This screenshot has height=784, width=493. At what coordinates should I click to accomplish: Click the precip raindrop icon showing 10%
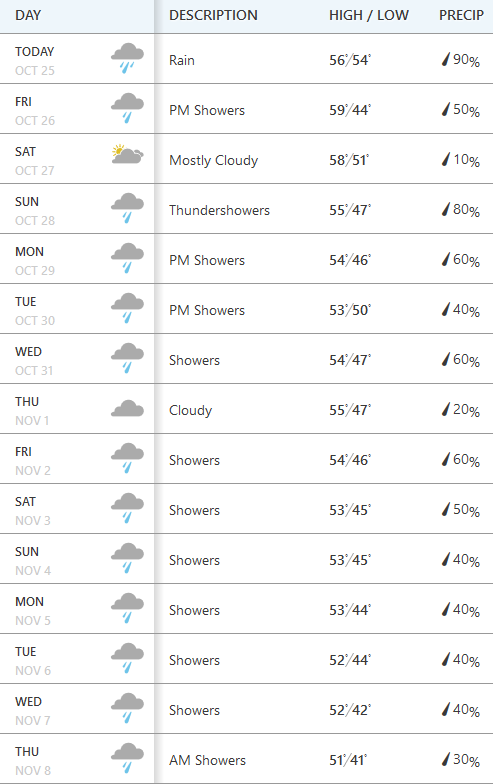tap(446, 160)
